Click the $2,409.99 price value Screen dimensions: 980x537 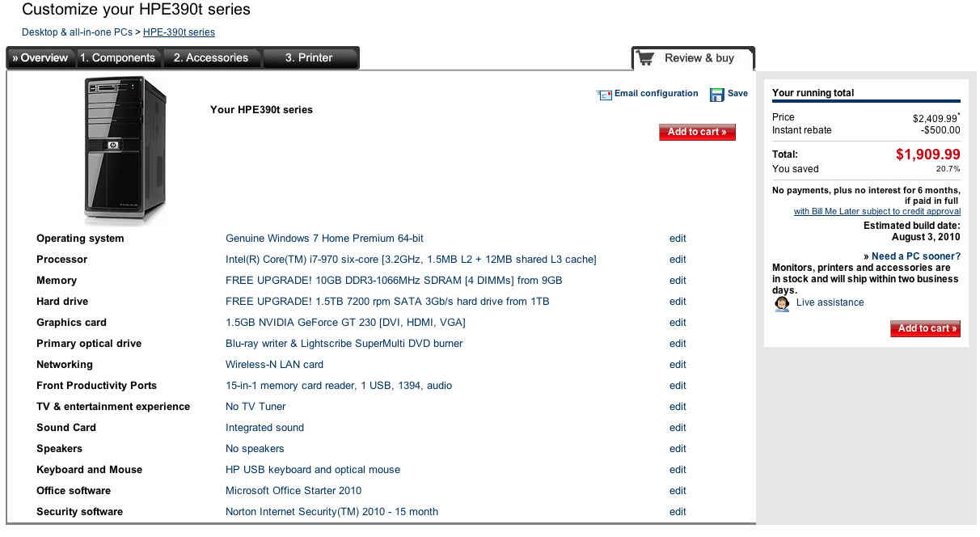tap(935, 118)
